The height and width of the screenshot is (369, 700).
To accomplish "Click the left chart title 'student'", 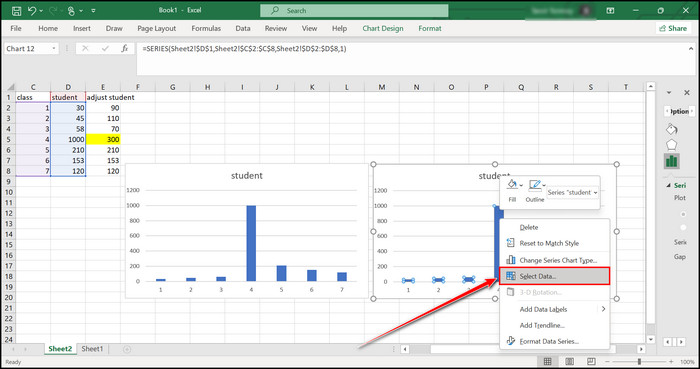I will 246,175.
